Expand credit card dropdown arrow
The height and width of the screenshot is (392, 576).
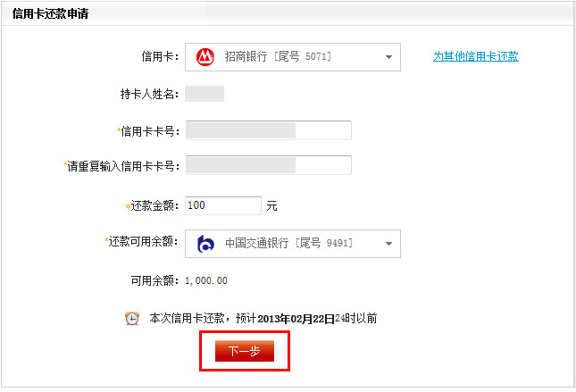point(388,57)
